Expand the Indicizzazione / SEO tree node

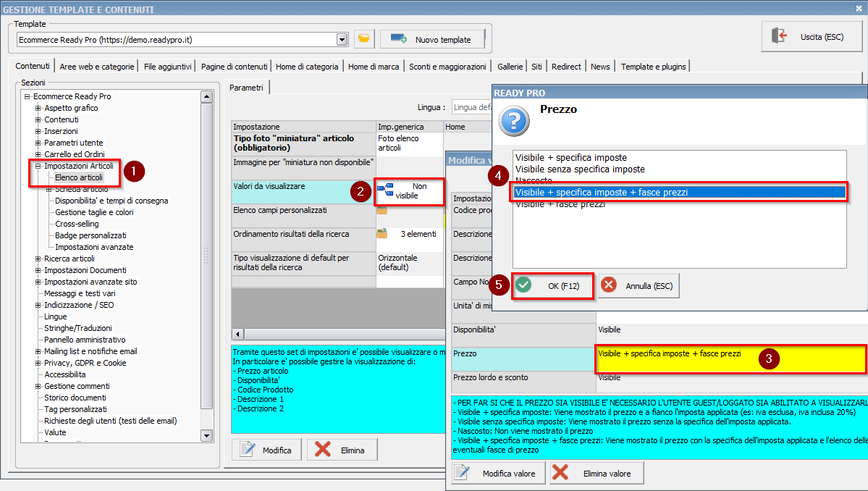pyautogui.click(x=38, y=305)
